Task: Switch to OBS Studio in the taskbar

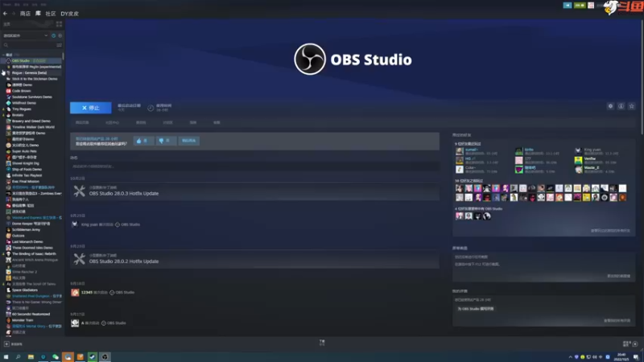Action: click(x=105, y=357)
